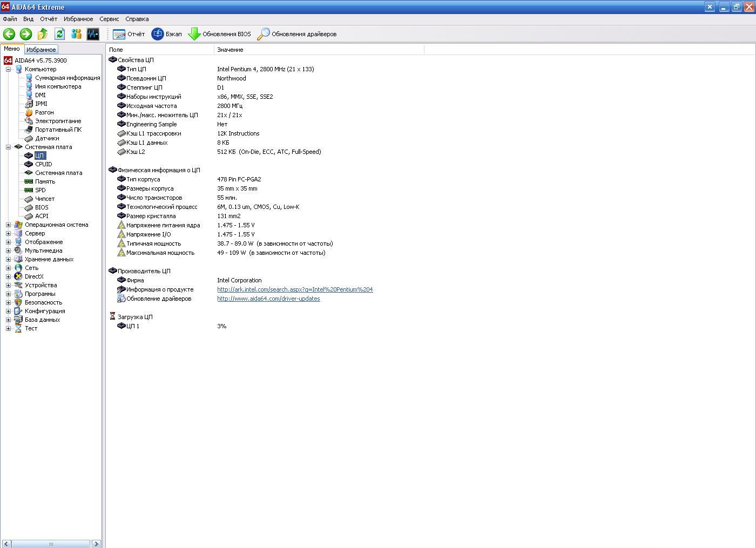Click the Программы tree icon
Image resolution: width=756 pixels, height=548 pixels.
(x=18, y=294)
